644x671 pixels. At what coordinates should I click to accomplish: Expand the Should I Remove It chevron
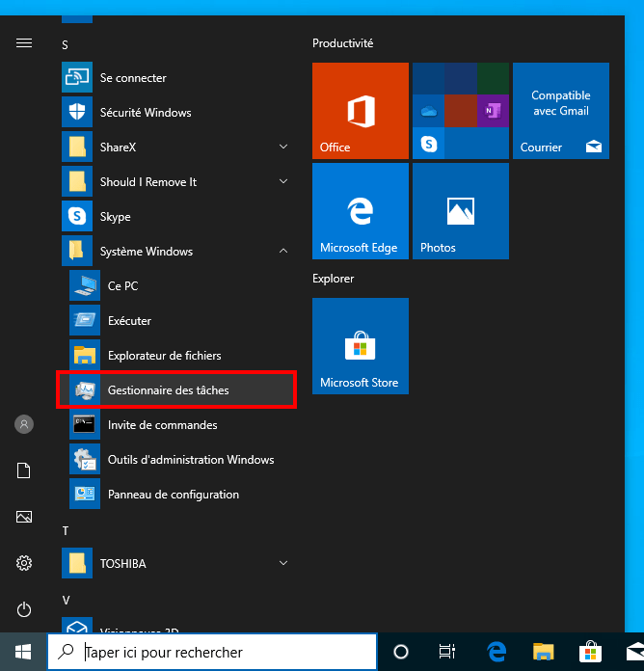[x=283, y=181]
